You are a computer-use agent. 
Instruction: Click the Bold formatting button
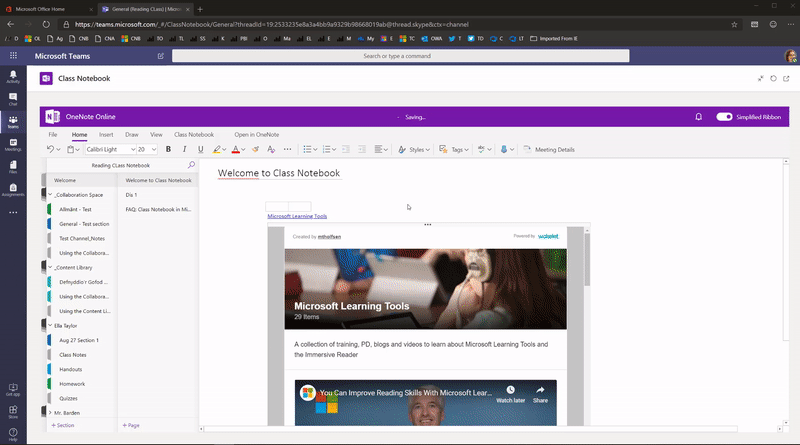coord(168,149)
